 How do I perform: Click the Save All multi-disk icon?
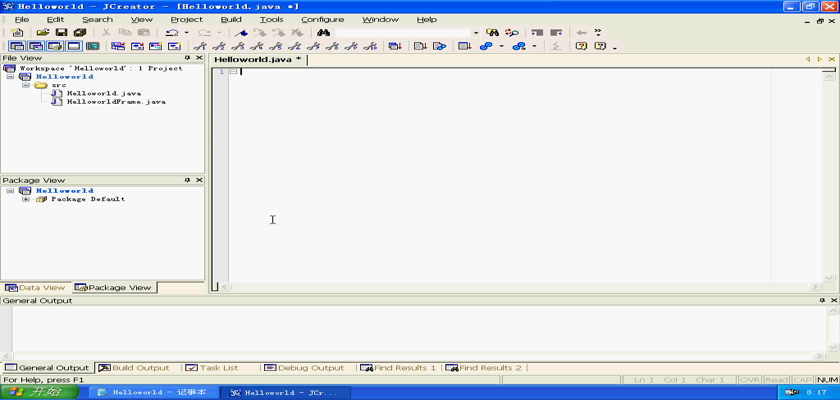point(80,33)
